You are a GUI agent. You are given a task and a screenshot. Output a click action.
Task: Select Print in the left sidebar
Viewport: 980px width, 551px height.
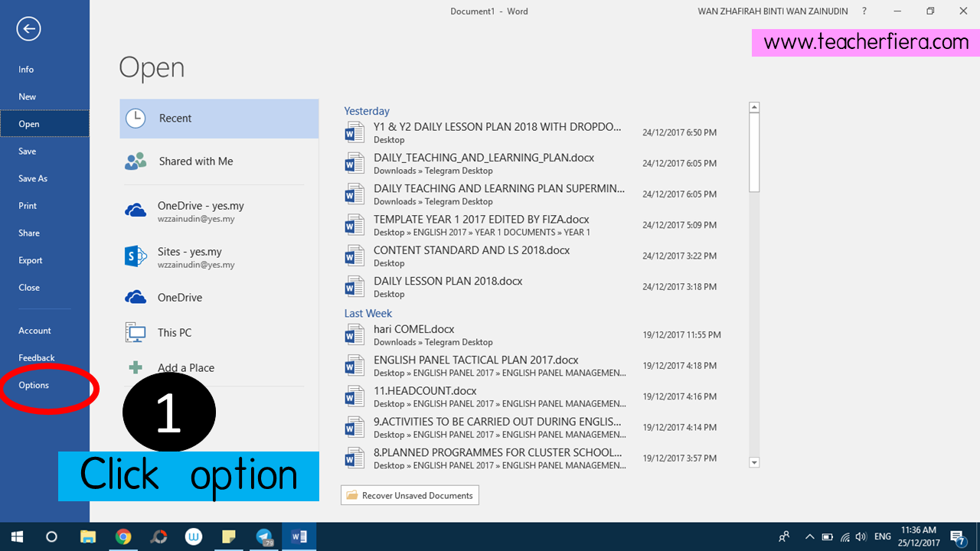pos(27,205)
